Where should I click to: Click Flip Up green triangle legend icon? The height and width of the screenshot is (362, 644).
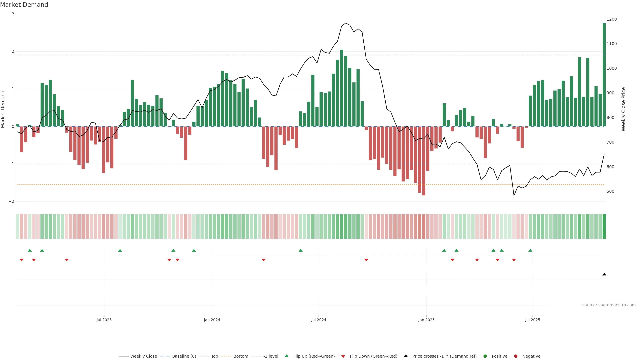click(286, 356)
